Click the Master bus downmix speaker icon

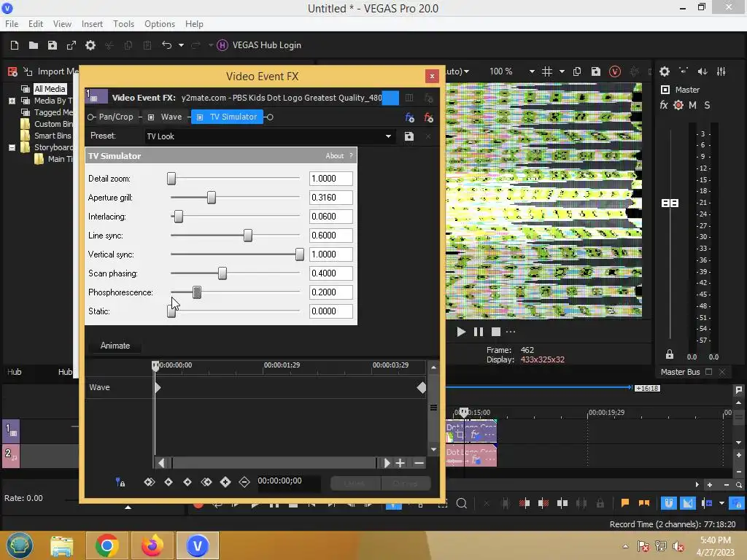[703, 71]
